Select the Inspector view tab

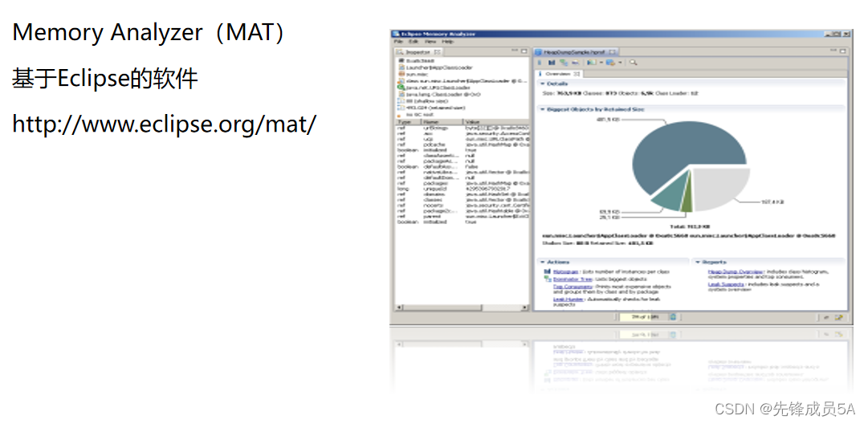point(420,51)
